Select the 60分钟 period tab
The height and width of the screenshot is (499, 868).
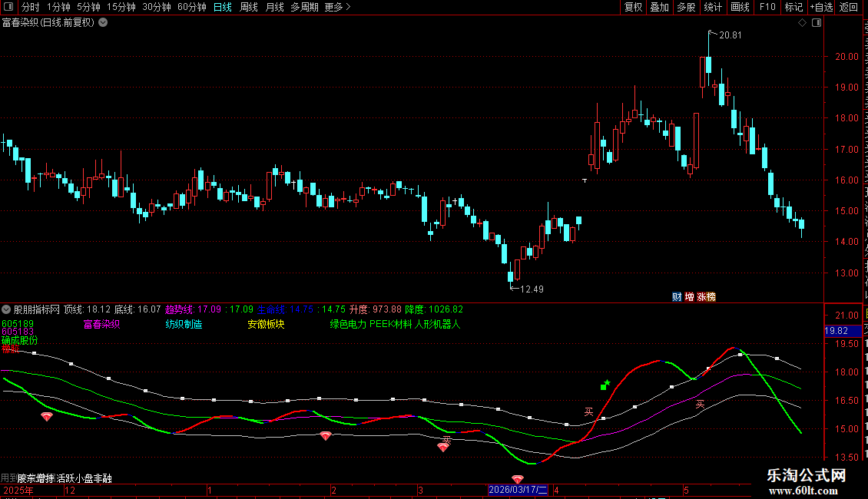point(192,7)
